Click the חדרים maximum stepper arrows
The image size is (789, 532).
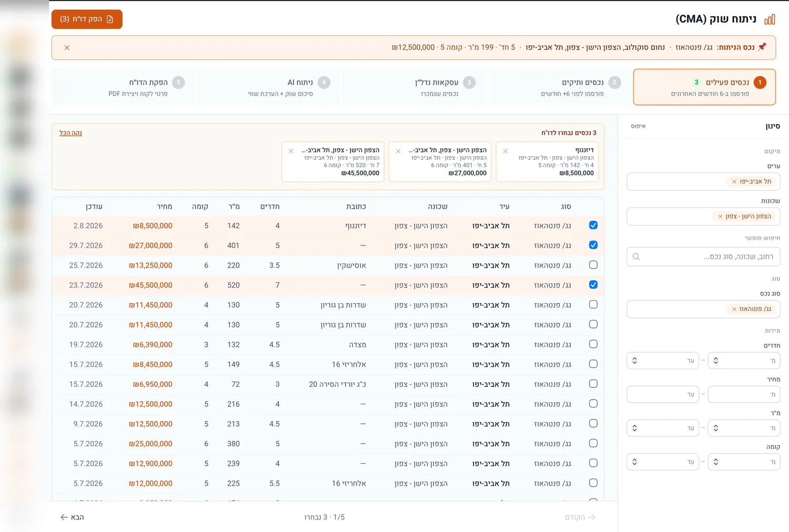point(635,361)
